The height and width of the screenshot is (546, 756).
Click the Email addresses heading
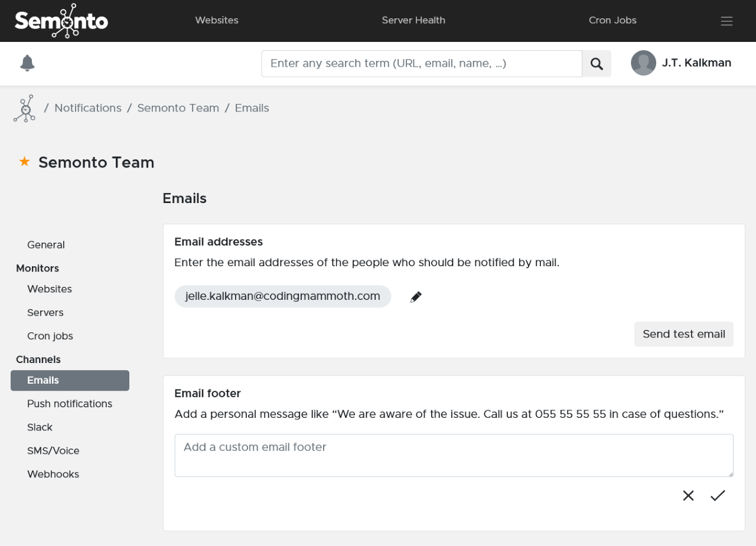point(219,242)
